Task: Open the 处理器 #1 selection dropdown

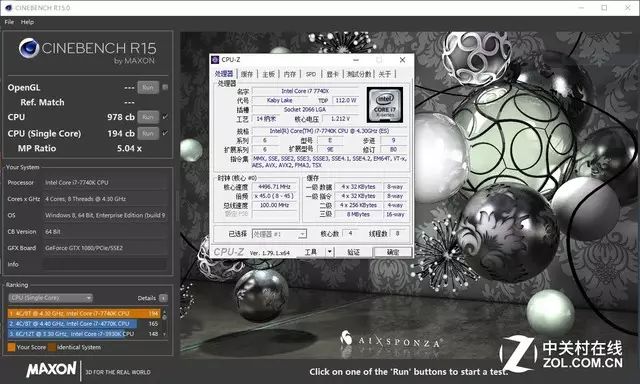Action: (x=279, y=234)
